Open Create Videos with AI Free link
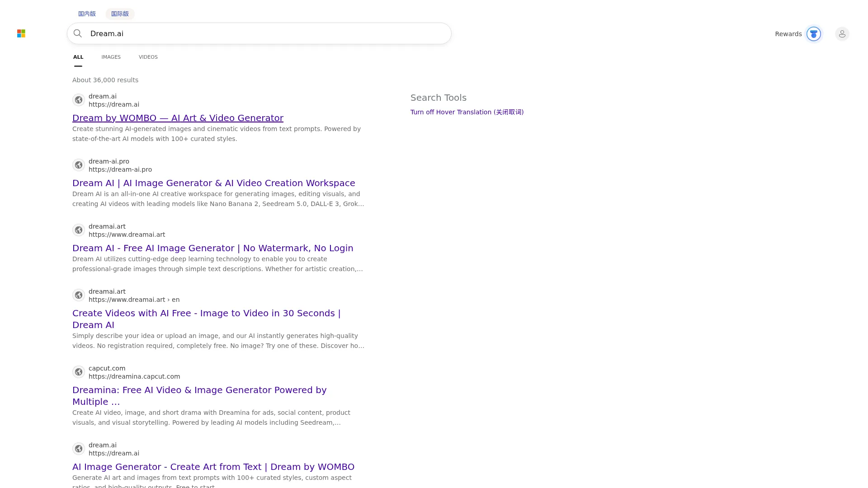The height and width of the screenshot is (488, 868). tap(206, 319)
